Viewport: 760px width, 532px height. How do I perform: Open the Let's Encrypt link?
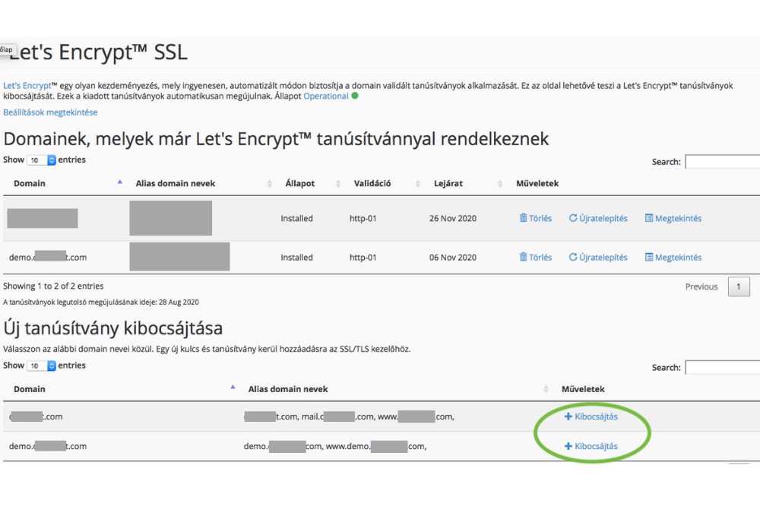27,86
